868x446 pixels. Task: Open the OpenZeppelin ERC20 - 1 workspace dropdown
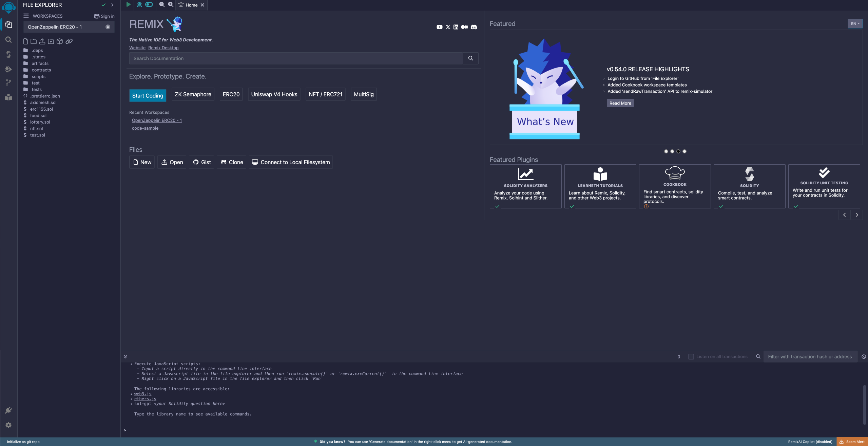[x=69, y=27]
